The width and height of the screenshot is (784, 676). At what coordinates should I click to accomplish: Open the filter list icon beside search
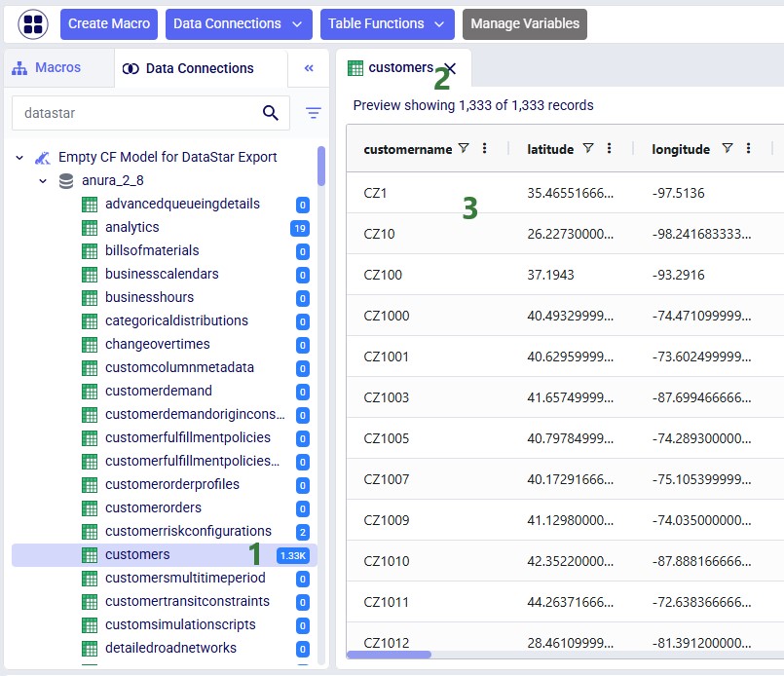(x=314, y=113)
